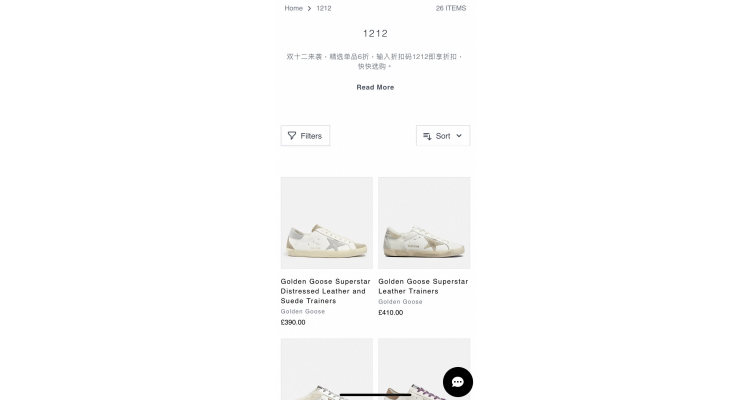The width and height of the screenshot is (750, 400).
Task: Select Golden Goose brand under £410.00 item
Action: pyautogui.click(x=400, y=302)
